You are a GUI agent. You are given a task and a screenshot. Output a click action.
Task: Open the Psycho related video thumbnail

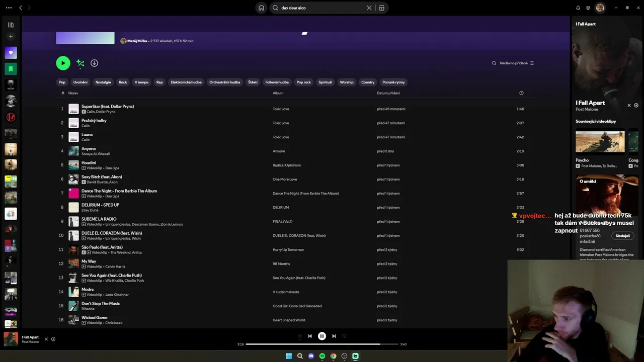tap(600, 142)
